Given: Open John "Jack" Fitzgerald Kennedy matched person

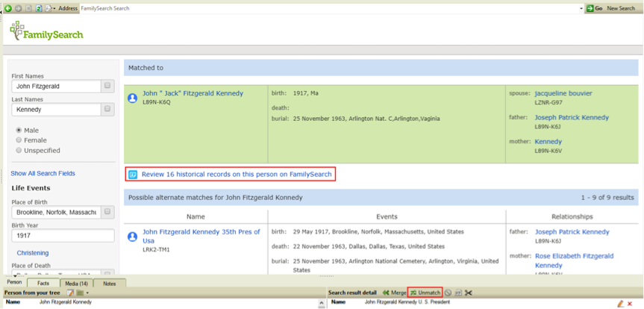Looking at the screenshot, I should 193,93.
